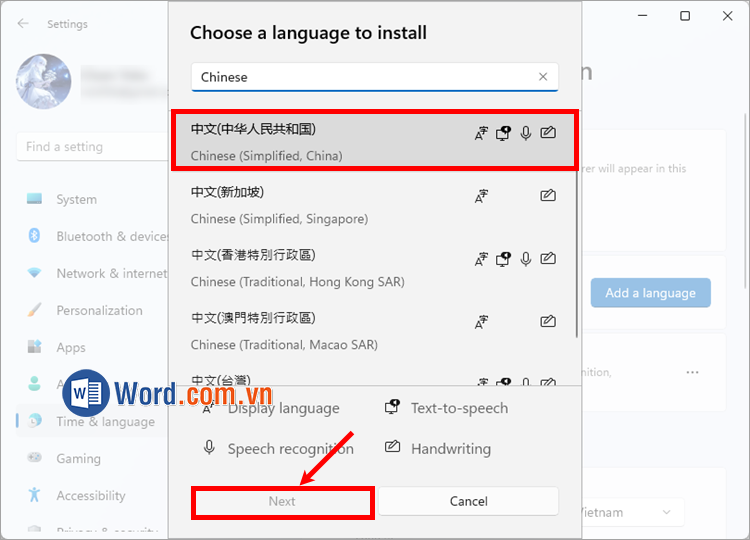Open Accessibility settings page

coord(92,496)
